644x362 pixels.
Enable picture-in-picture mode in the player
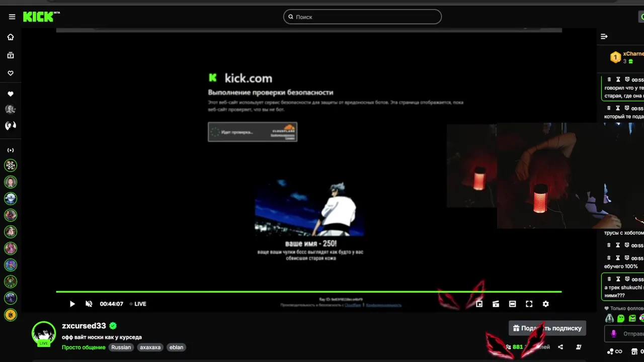click(479, 304)
